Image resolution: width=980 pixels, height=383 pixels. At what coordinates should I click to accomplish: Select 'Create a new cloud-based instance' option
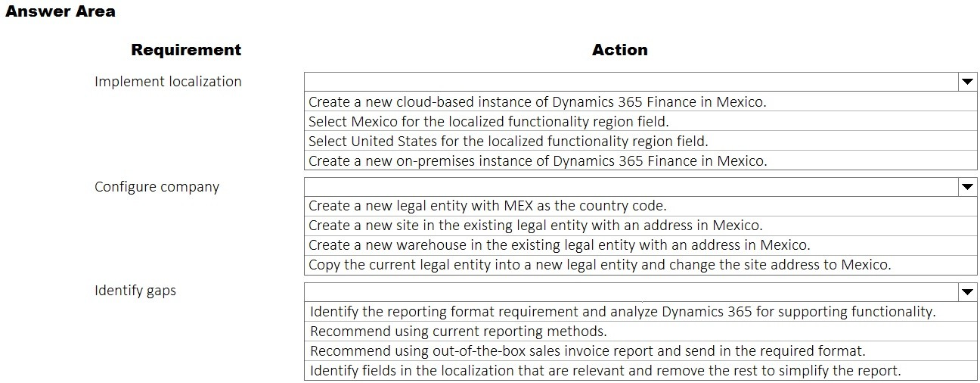[537, 102]
